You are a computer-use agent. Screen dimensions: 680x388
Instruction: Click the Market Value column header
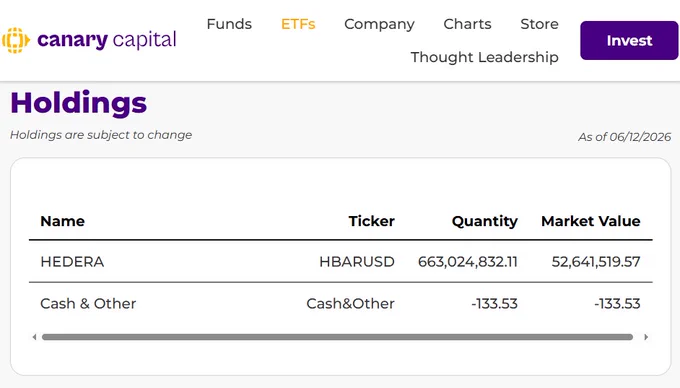[x=591, y=221]
